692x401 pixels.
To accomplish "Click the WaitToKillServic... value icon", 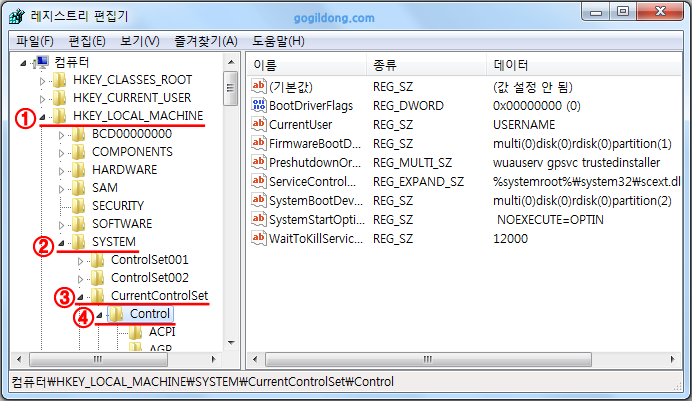I will (x=259, y=238).
